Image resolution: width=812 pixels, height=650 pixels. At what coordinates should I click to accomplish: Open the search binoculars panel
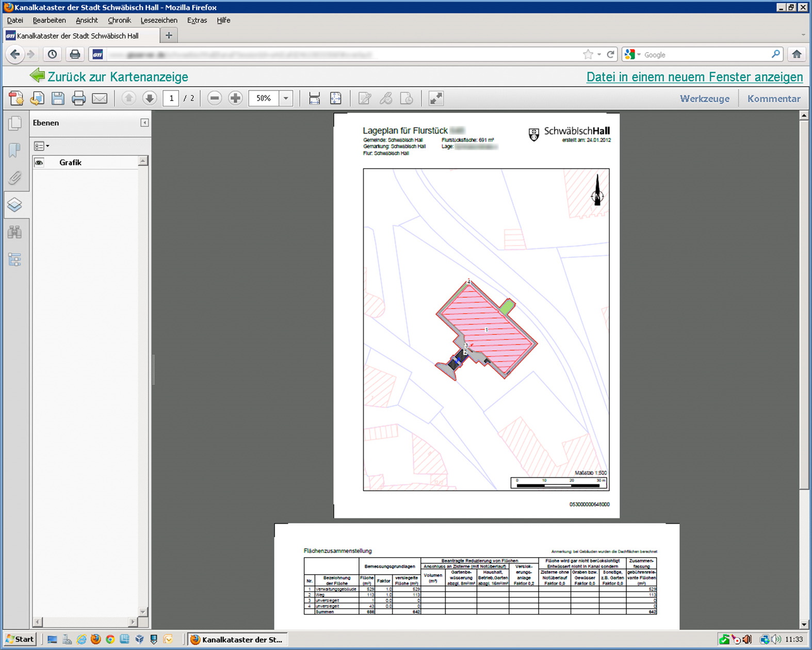click(x=15, y=232)
